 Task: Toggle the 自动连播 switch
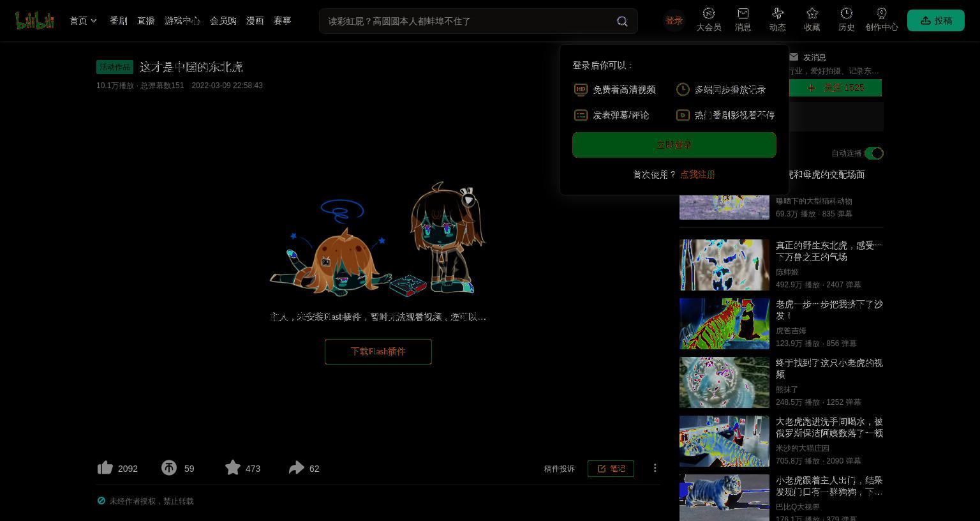point(873,153)
